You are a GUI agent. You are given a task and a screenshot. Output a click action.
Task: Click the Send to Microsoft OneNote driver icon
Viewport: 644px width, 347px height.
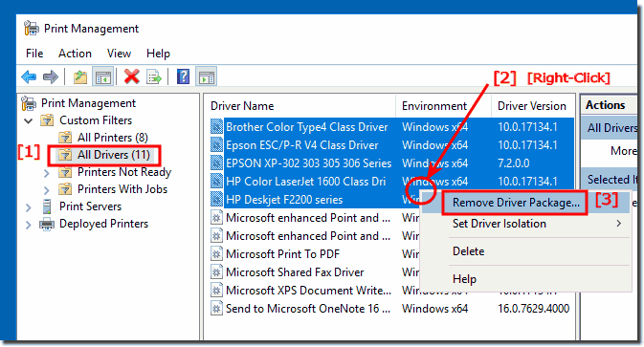pyautogui.click(x=217, y=308)
